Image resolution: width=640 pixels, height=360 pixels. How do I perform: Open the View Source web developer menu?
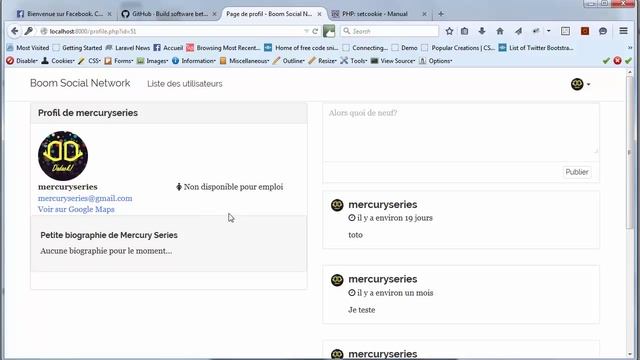point(393,61)
